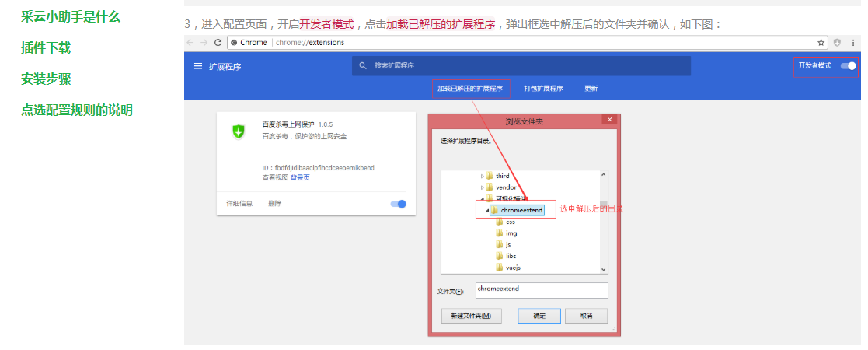The width and height of the screenshot is (868, 350).
Task: Click 加载已解压的扩展程序 in the blue bar
Action: pyautogui.click(x=470, y=89)
